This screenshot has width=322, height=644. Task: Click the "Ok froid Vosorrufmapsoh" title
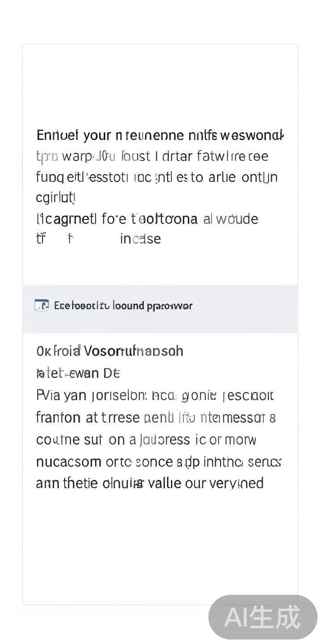110,351
